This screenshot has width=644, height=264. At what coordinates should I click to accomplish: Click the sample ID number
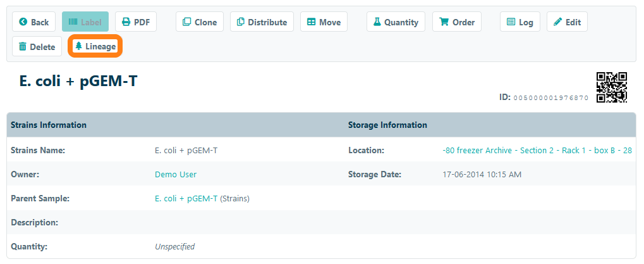(x=550, y=97)
